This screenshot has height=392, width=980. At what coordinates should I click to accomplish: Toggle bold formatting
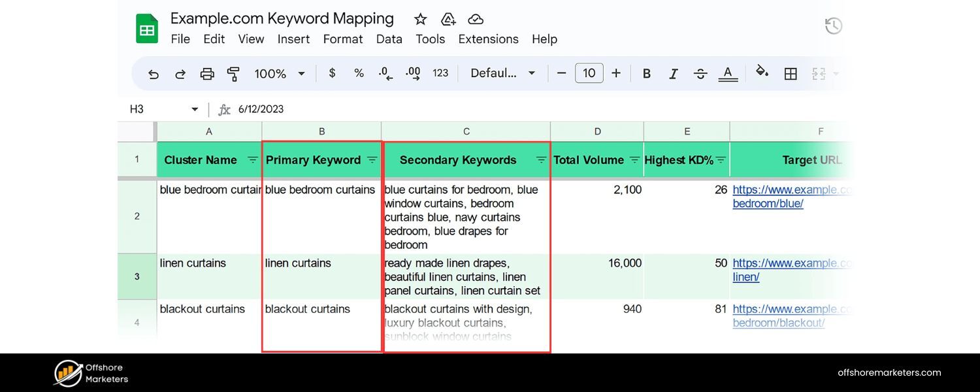pos(646,73)
